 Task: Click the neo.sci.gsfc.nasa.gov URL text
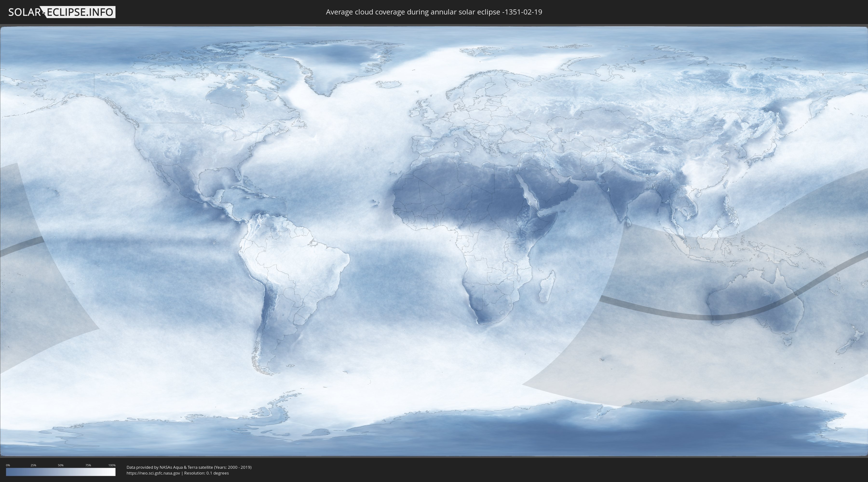tap(153, 473)
